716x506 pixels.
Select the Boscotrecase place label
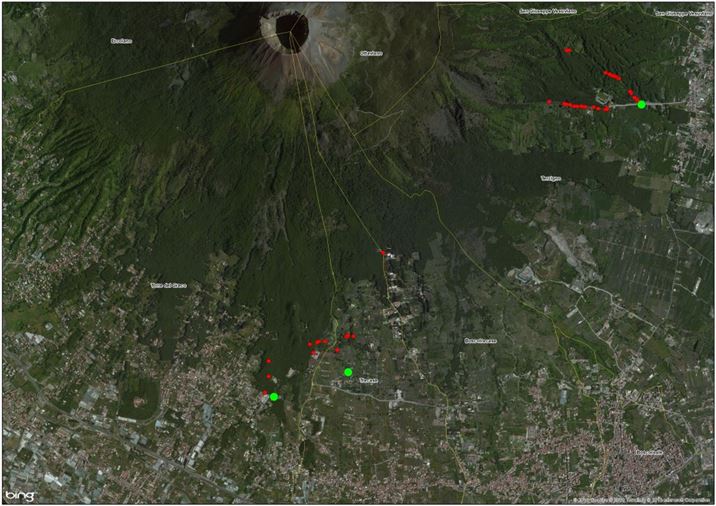pyautogui.click(x=480, y=341)
